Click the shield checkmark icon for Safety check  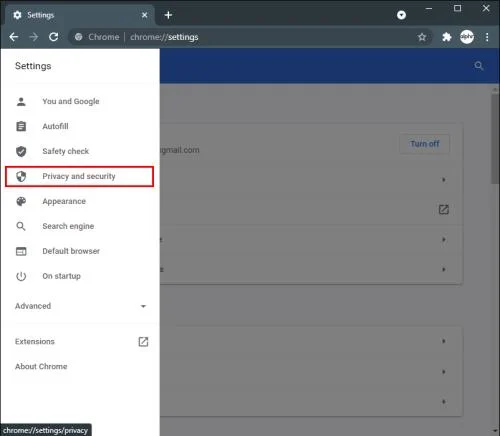(21, 151)
